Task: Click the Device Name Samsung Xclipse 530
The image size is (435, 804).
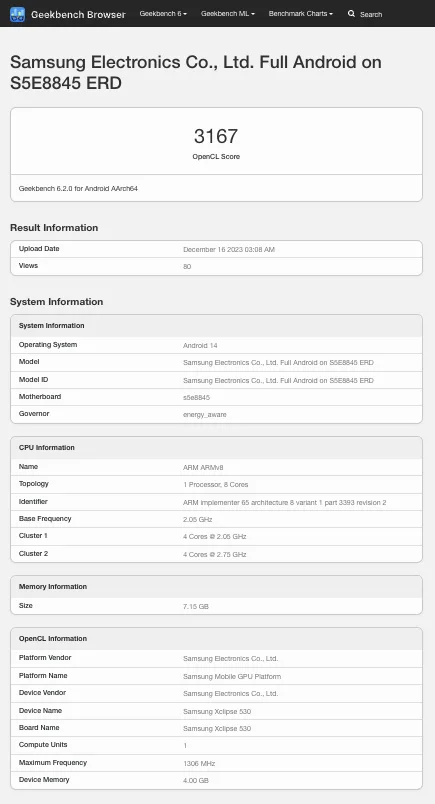Action: coord(217,712)
